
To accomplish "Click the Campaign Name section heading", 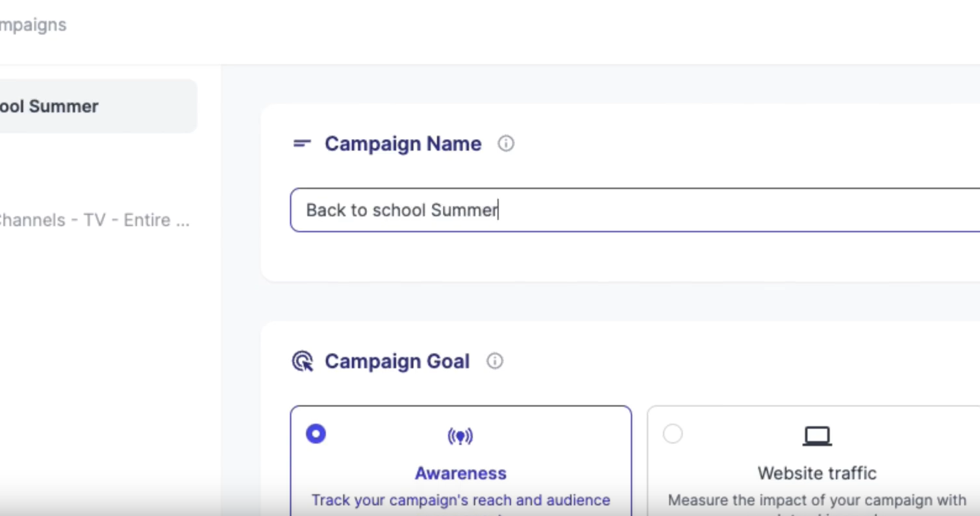I will (x=403, y=144).
